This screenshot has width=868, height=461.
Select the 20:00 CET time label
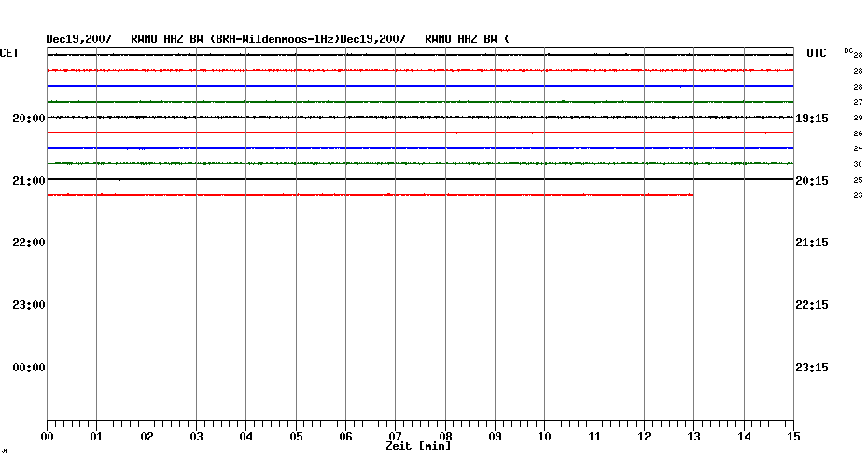point(29,119)
